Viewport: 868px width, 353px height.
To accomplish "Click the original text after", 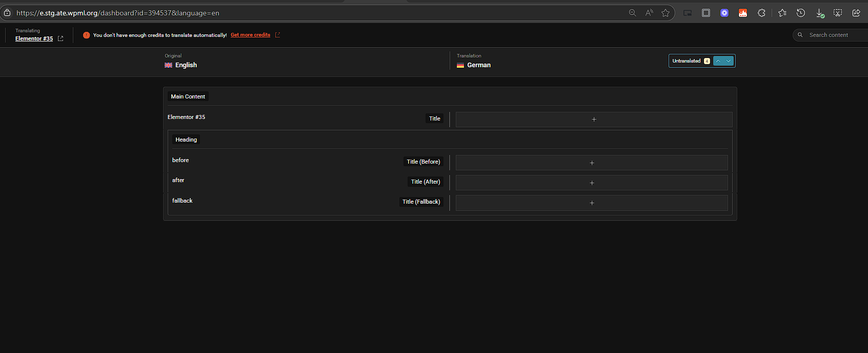I will pyautogui.click(x=178, y=180).
